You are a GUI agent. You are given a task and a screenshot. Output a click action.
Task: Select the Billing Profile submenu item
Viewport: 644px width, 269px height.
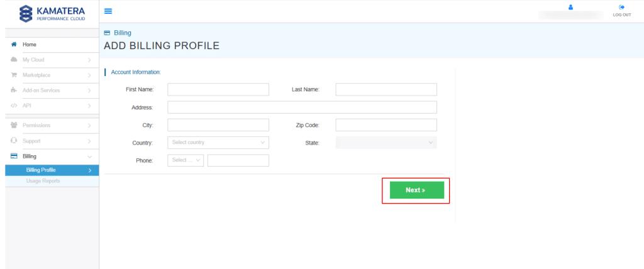(x=52, y=170)
